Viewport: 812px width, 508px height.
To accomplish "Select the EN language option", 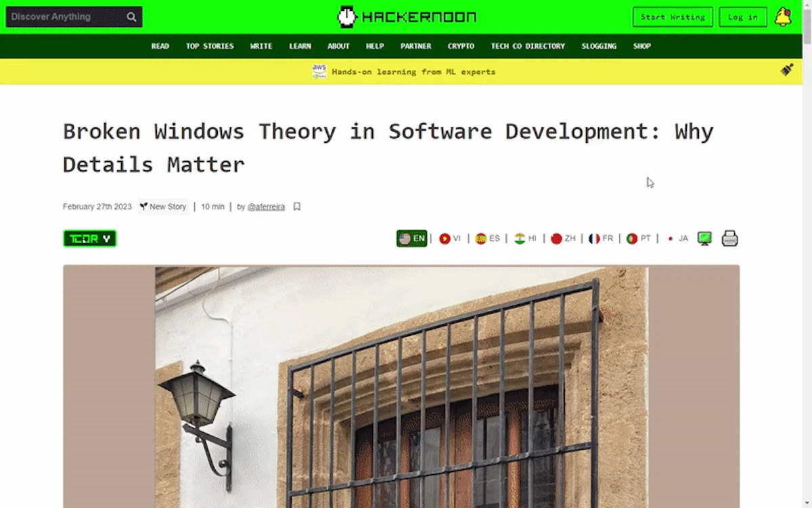I will [x=412, y=238].
